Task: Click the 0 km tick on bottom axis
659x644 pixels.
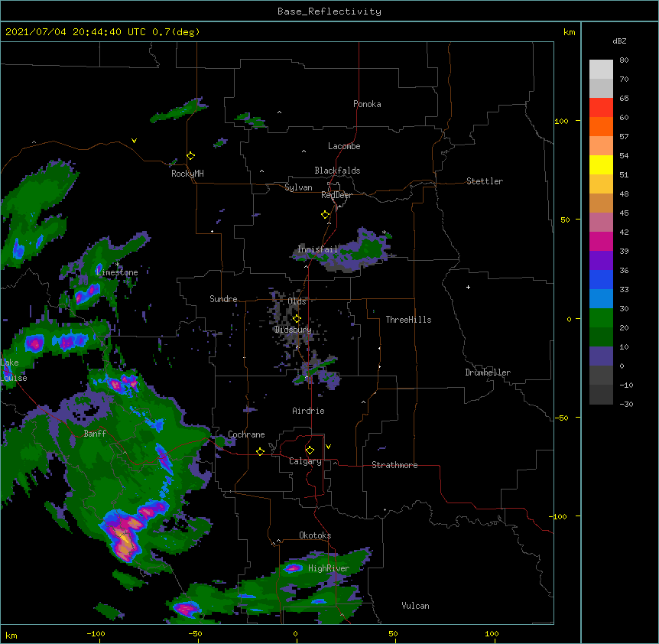Action: tap(295, 634)
